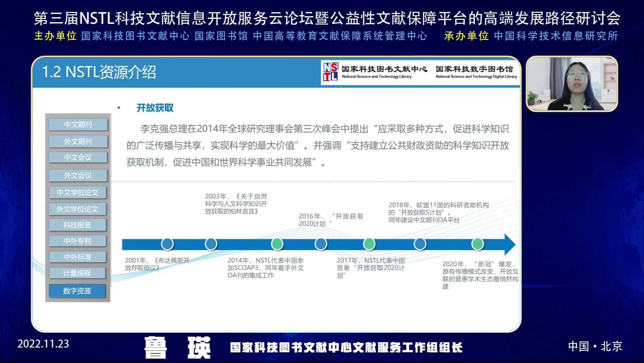Select the green 2014 SCOAP3 timeline marker

click(277, 244)
